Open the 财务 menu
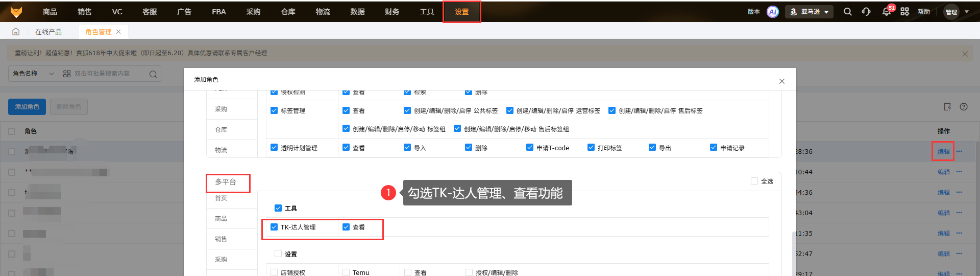This screenshot has height=276, width=980. pyautogui.click(x=392, y=12)
